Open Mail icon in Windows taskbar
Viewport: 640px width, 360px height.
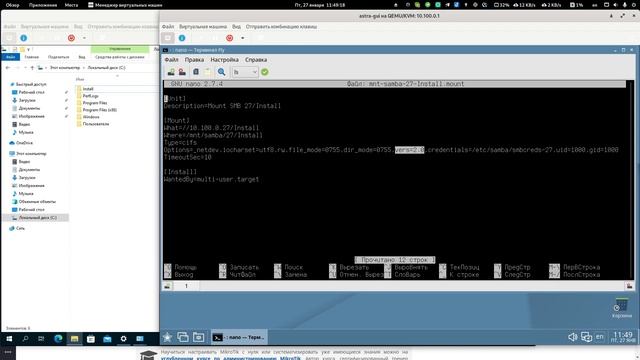[x=107, y=339]
